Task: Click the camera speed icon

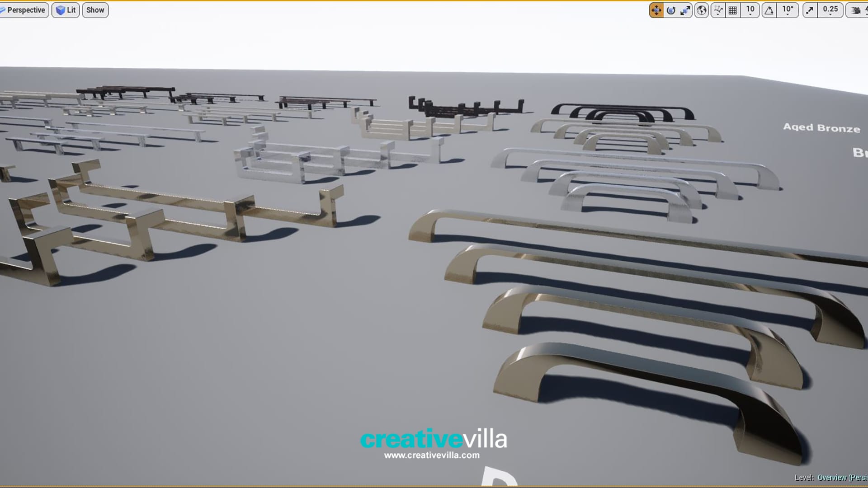Action: [x=856, y=10]
